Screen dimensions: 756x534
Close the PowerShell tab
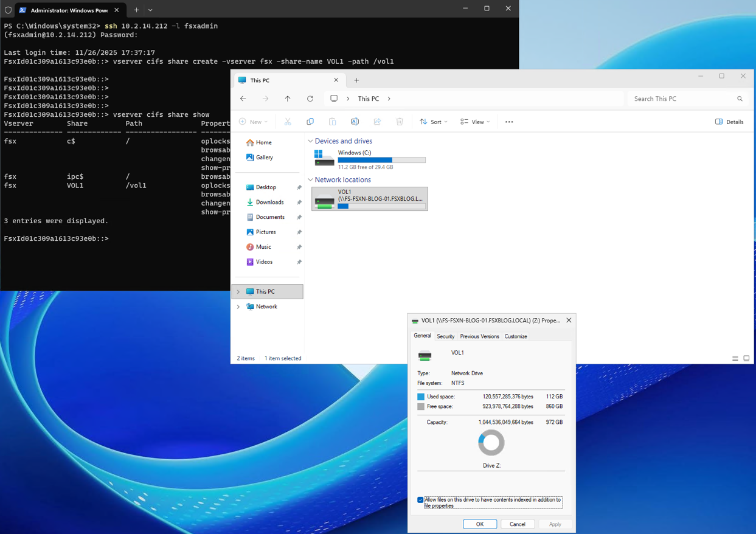point(117,10)
